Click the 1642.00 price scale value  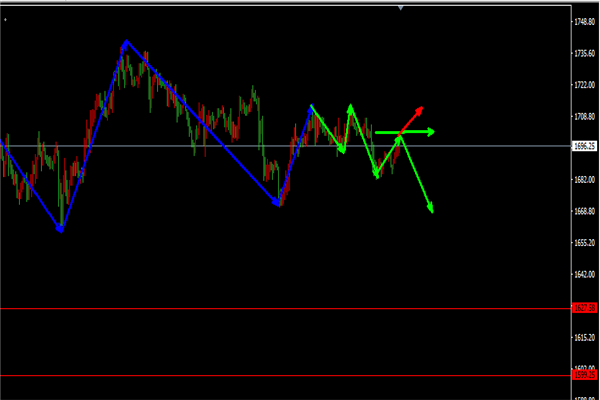pyautogui.click(x=585, y=274)
